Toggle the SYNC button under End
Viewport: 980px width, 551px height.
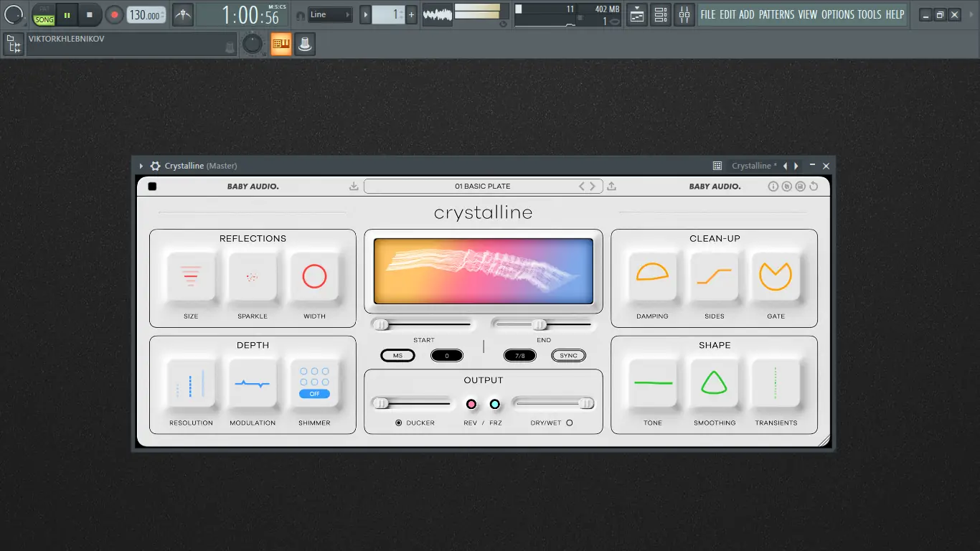[569, 356]
